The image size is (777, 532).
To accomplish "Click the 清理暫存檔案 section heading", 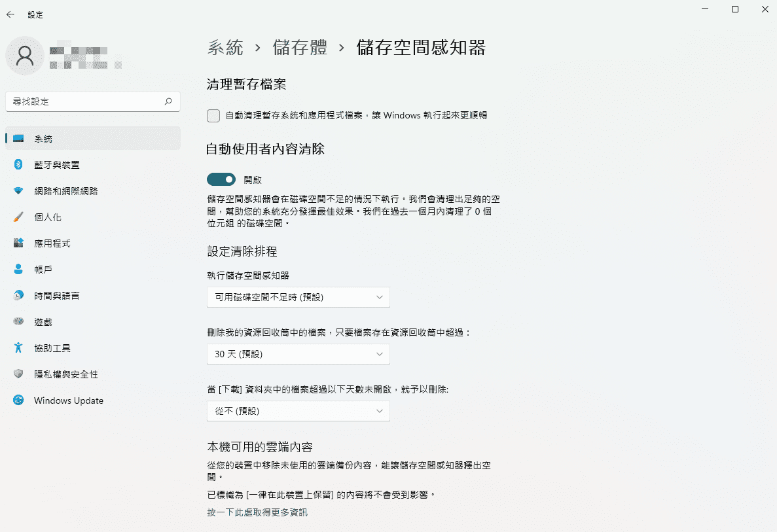I will [x=247, y=84].
